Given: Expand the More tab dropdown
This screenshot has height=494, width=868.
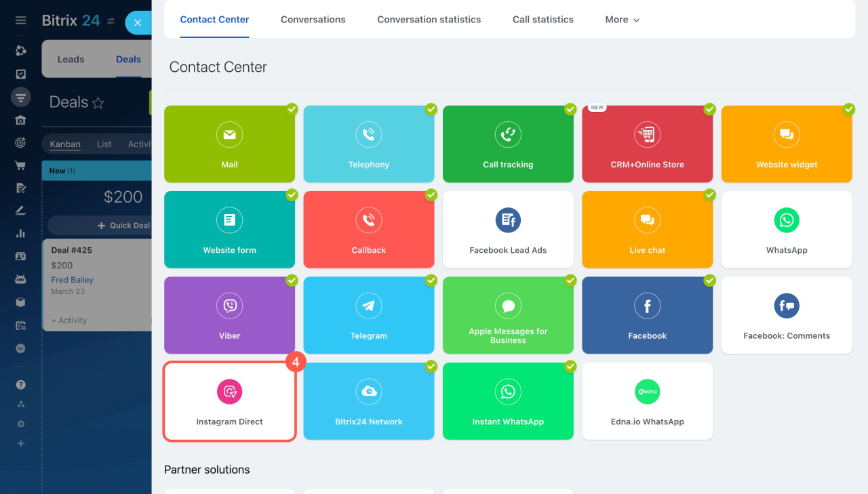Looking at the screenshot, I should click(622, 20).
